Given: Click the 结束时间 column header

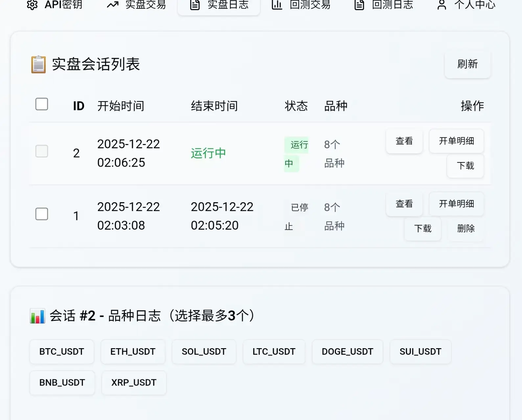Looking at the screenshot, I should (215, 106).
